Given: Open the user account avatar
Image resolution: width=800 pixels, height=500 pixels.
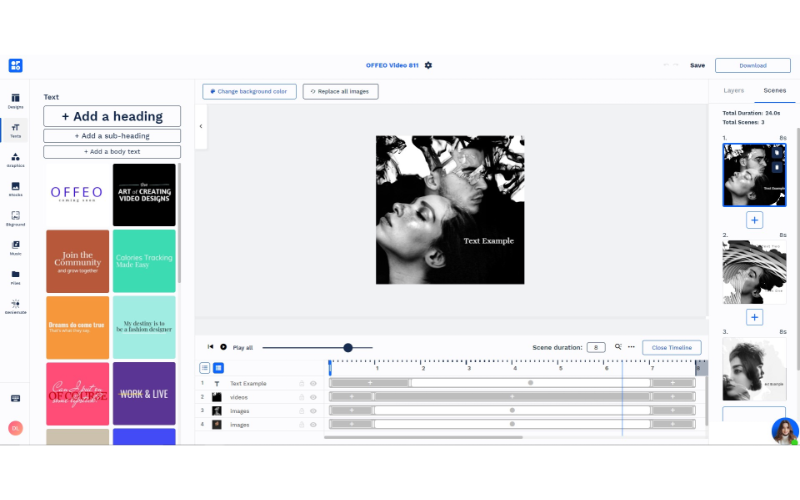Looking at the screenshot, I should coord(15,428).
